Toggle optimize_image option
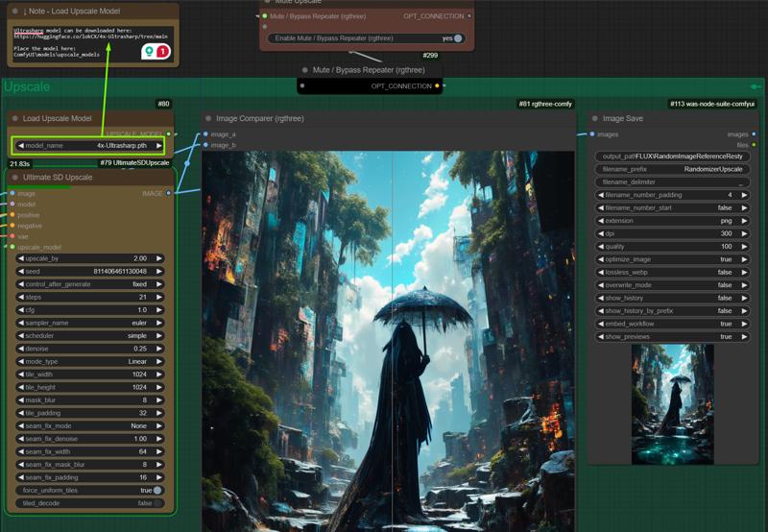The width and height of the screenshot is (768, 532). pos(672,259)
